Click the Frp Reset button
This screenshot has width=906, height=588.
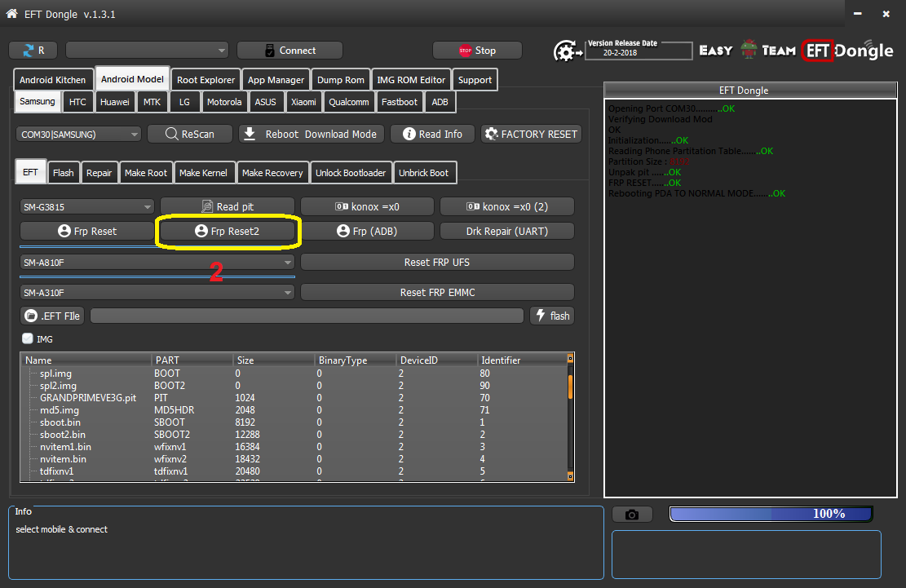click(86, 231)
